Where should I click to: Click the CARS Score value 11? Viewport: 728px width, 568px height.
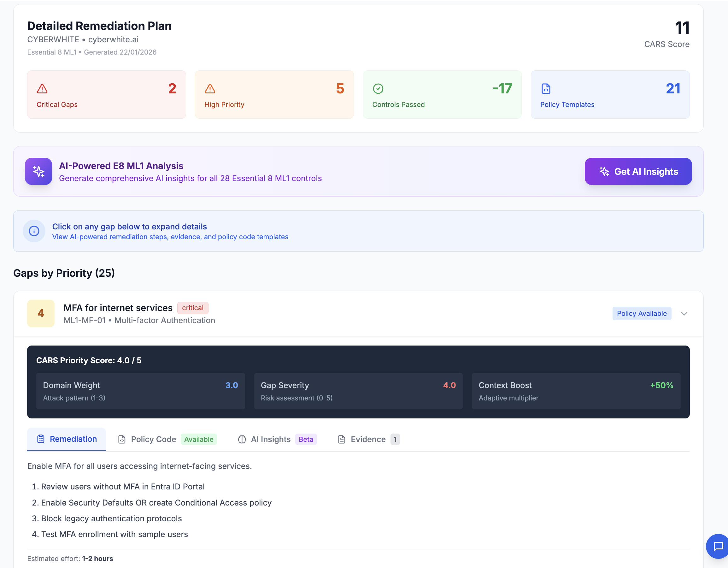tap(682, 28)
